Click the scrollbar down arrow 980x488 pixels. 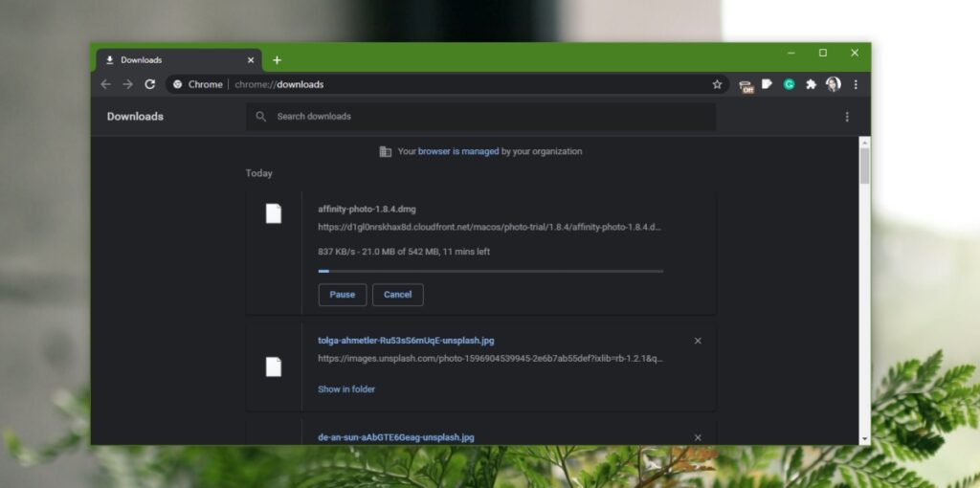coord(865,439)
